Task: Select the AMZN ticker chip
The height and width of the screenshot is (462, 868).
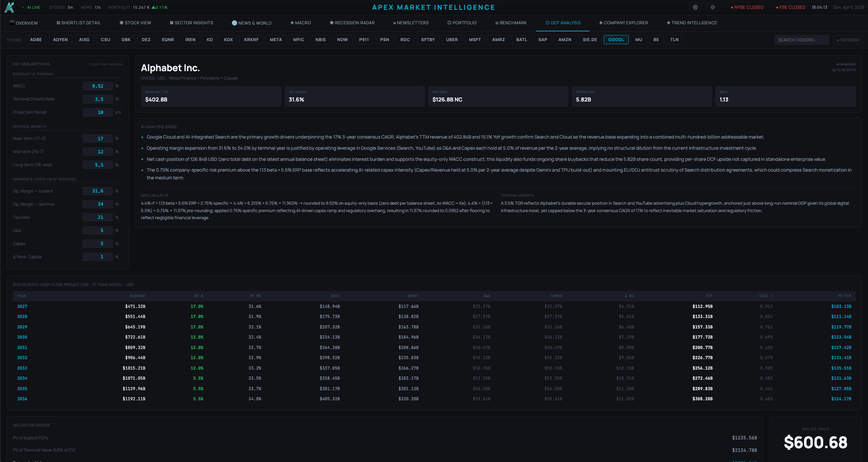Action: pyautogui.click(x=565, y=39)
